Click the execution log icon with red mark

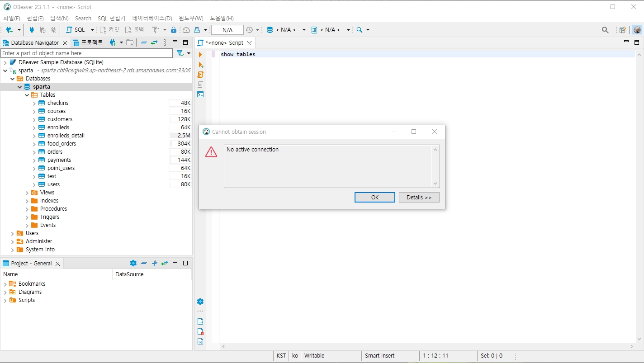point(200,331)
